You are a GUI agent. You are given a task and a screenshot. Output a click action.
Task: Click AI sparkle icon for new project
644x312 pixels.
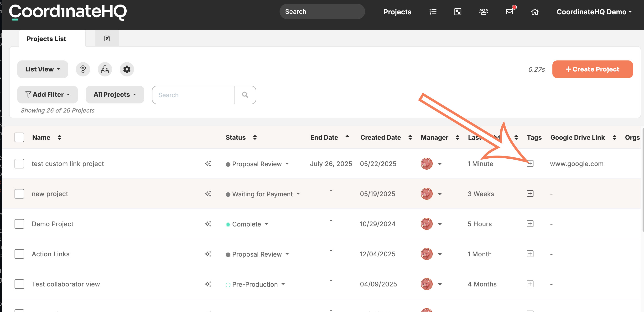[x=208, y=194]
